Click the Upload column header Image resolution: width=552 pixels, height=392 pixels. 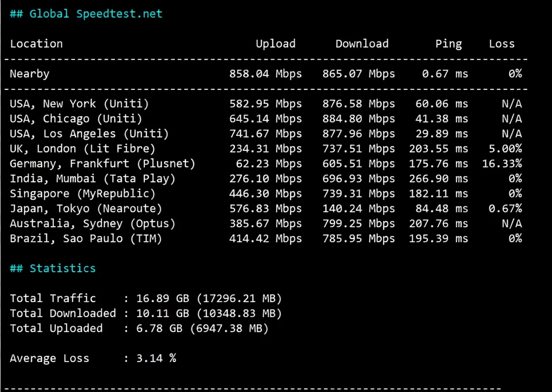(276, 44)
